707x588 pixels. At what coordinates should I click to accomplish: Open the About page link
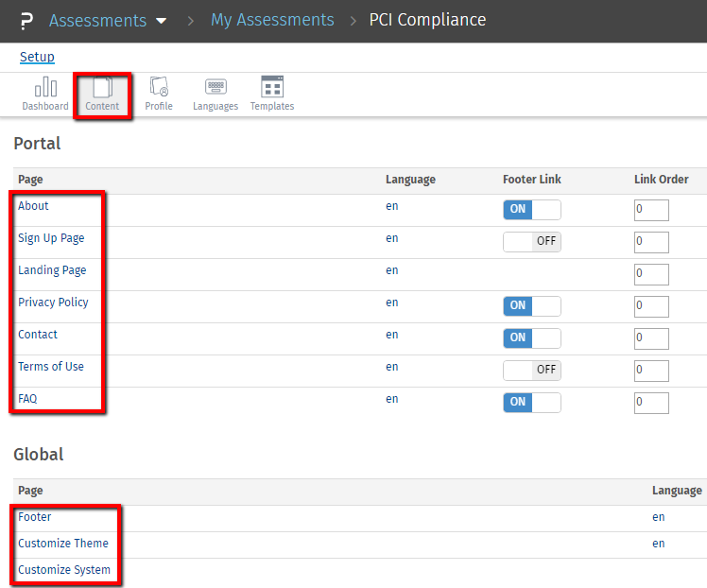point(33,206)
